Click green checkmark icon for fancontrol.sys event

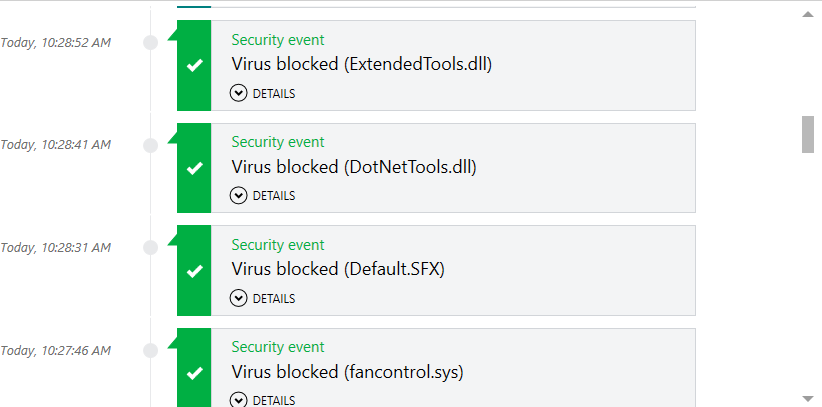[x=194, y=373]
